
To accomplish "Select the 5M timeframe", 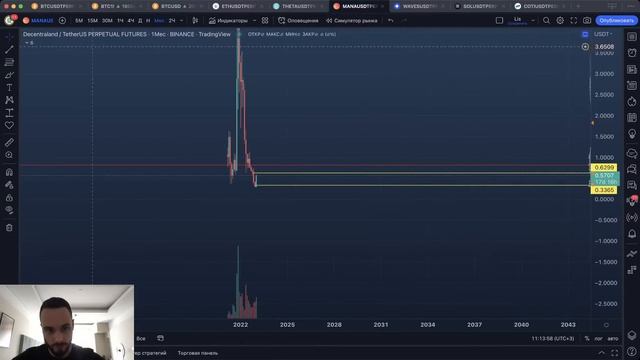I will pyautogui.click(x=79, y=20).
